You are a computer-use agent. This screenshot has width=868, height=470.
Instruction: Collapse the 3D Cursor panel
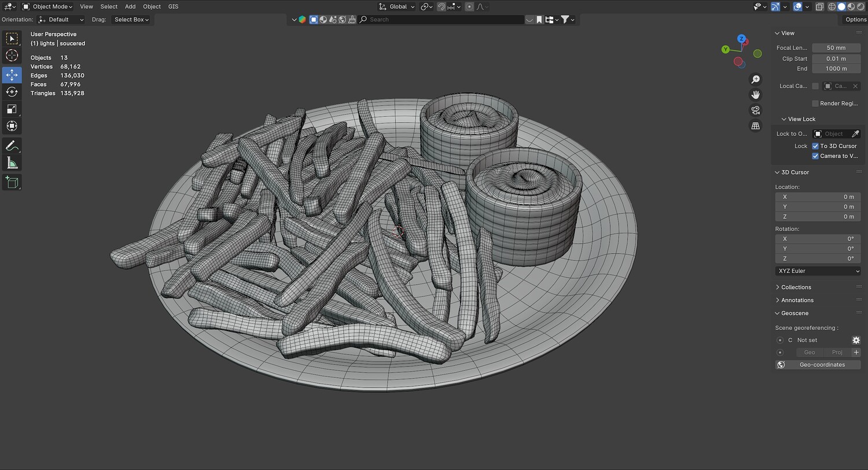click(x=778, y=172)
